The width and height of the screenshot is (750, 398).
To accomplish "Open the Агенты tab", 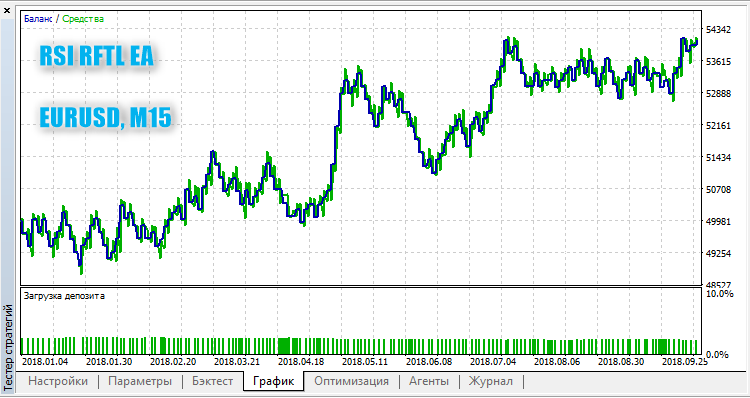I will click(x=429, y=381).
